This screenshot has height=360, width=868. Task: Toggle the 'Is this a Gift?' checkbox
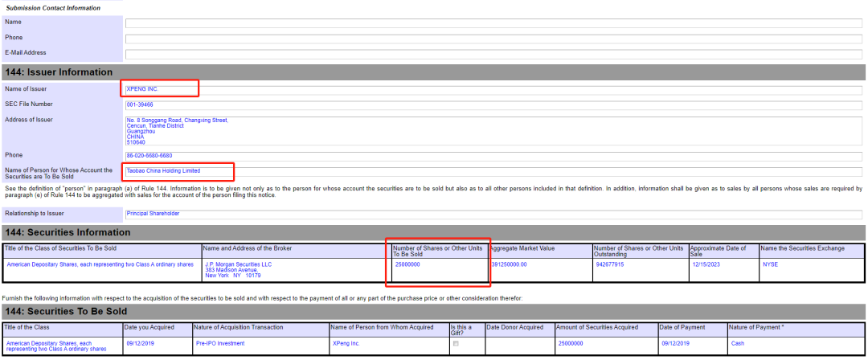(457, 344)
